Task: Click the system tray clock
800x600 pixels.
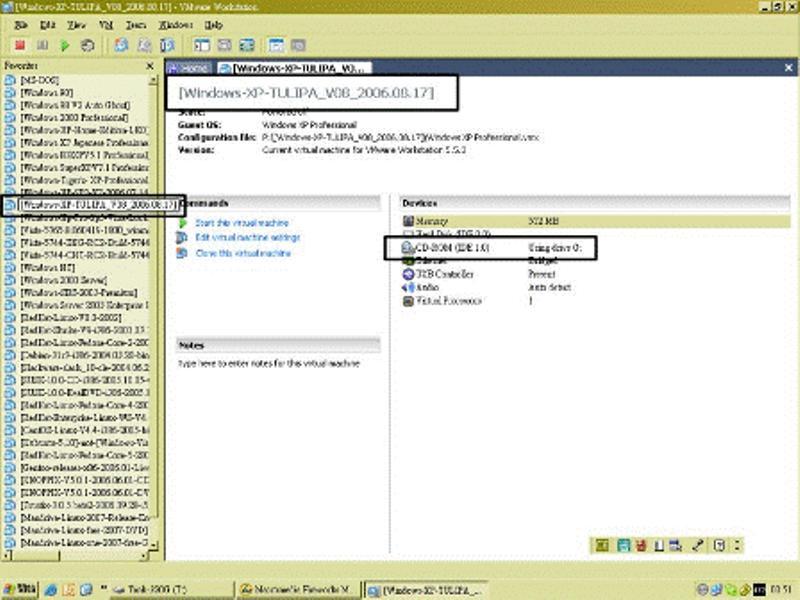Action: coord(781,590)
